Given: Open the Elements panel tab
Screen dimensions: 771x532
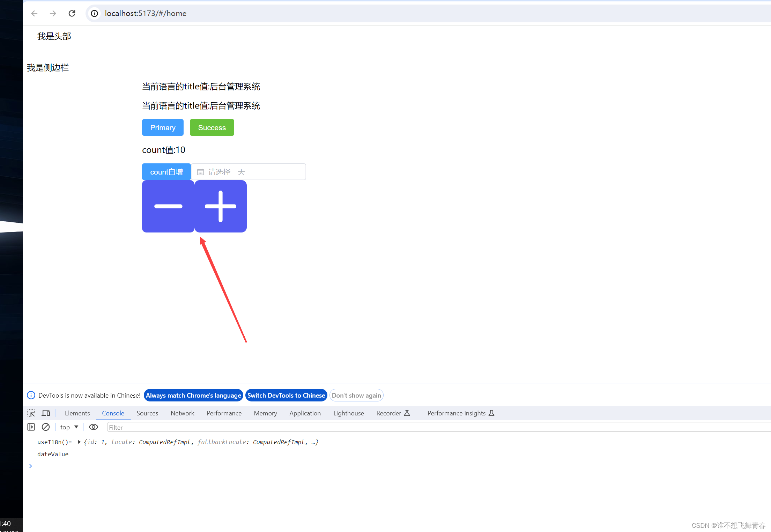Looking at the screenshot, I should click(x=77, y=413).
